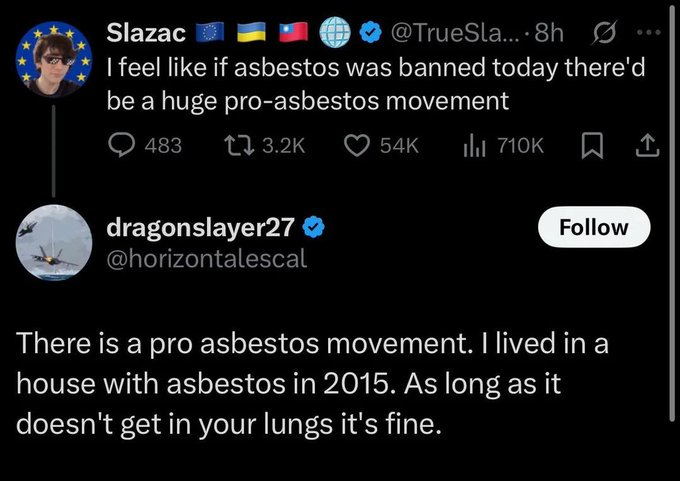Viewport: 680px width, 481px height.
Task: Click dragonslayer27's verified checkmark badge
Action: click(x=312, y=228)
